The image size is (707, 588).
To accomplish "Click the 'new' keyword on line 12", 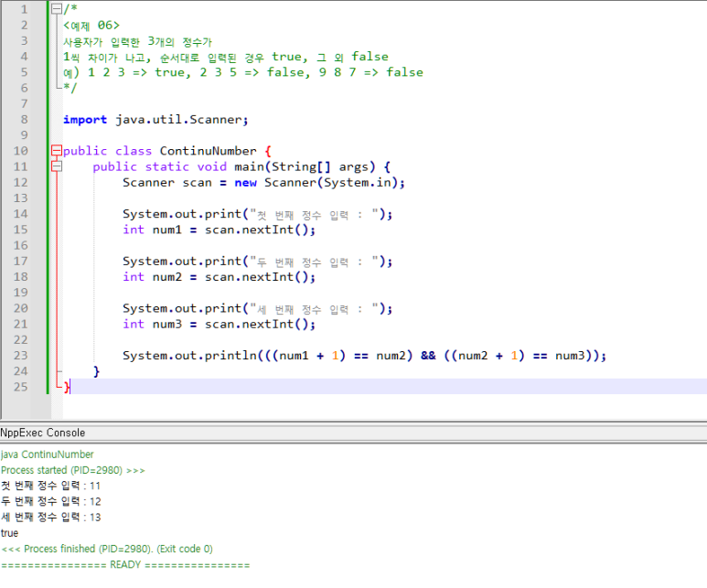I will (245, 183).
